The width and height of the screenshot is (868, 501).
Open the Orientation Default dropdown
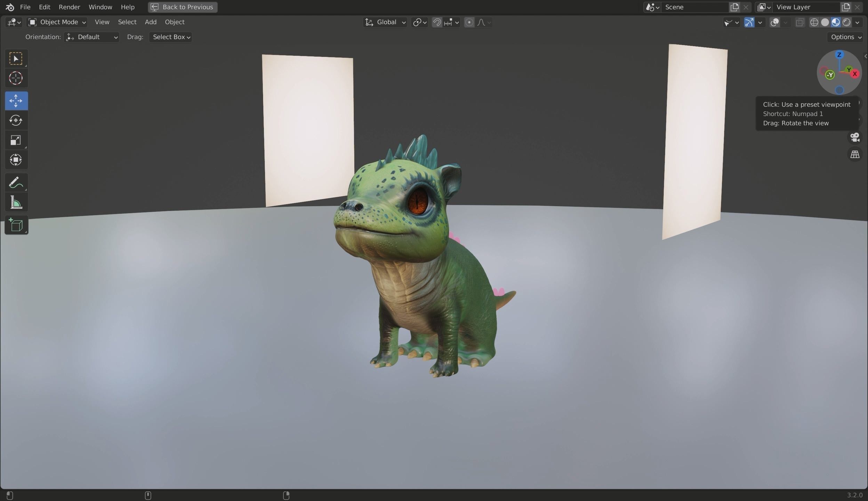click(x=92, y=37)
